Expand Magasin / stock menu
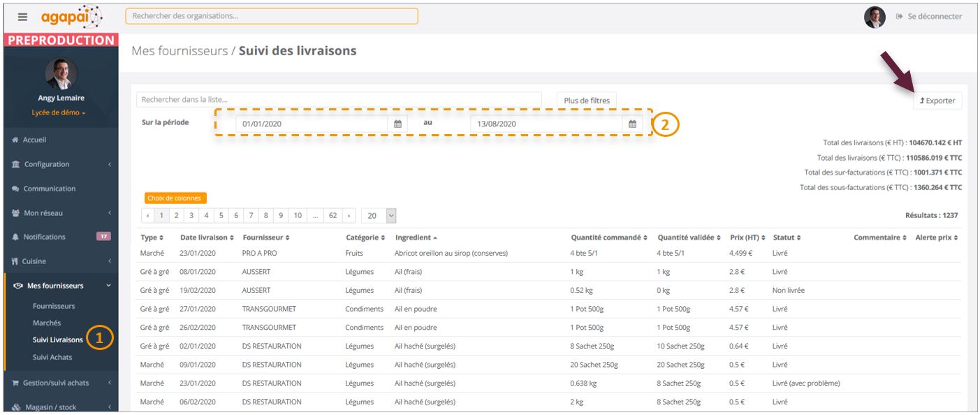980x415 pixels. pos(61,407)
